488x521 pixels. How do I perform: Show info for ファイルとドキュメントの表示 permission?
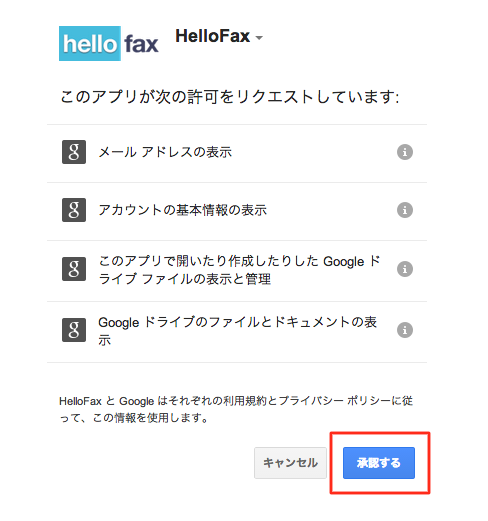click(405, 330)
